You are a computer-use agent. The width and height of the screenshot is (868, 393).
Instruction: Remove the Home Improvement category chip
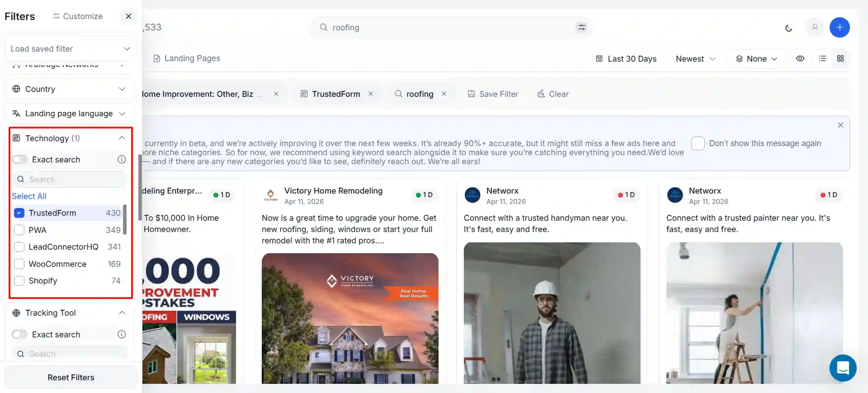pyautogui.click(x=276, y=94)
